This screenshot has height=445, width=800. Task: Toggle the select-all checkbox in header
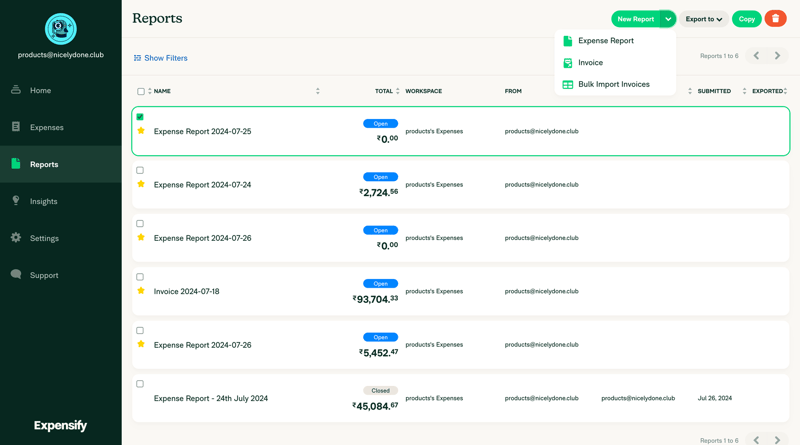point(141,91)
